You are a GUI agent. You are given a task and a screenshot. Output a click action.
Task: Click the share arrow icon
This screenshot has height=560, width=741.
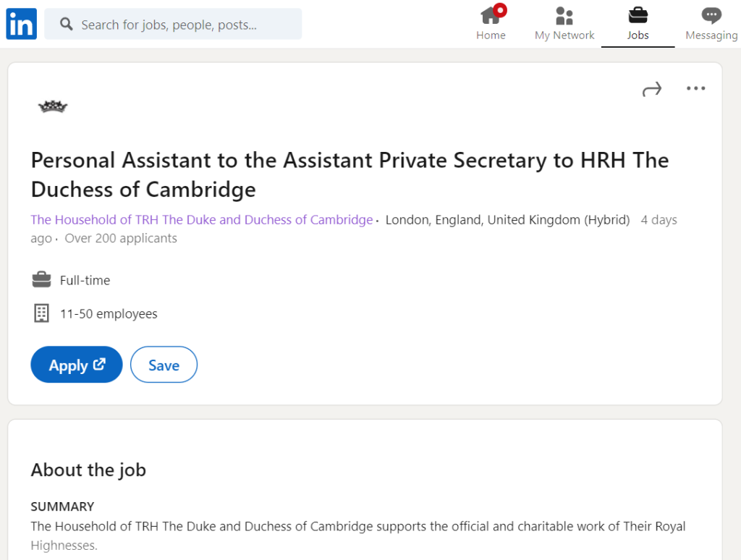pos(652,89)
